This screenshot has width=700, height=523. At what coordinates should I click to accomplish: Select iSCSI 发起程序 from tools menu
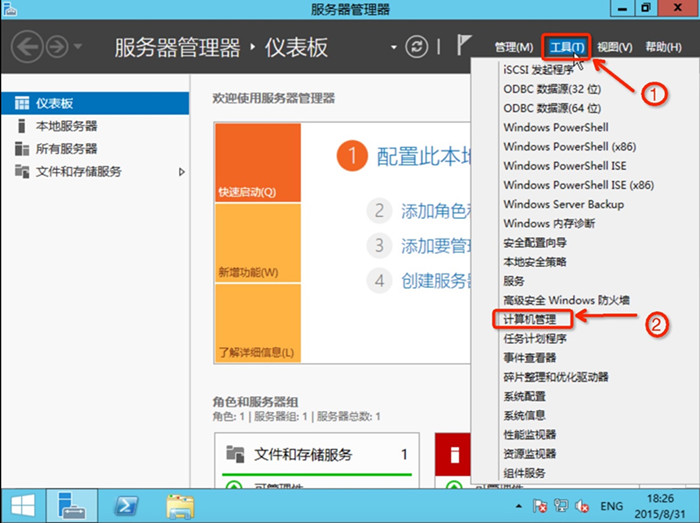tap(538, 70)
